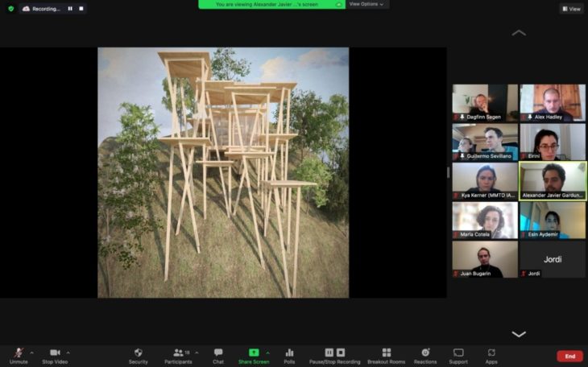Expand video options arrow beside Stop Video
Viewport: 588px width, 367px height.
click(x=68, y=353)
